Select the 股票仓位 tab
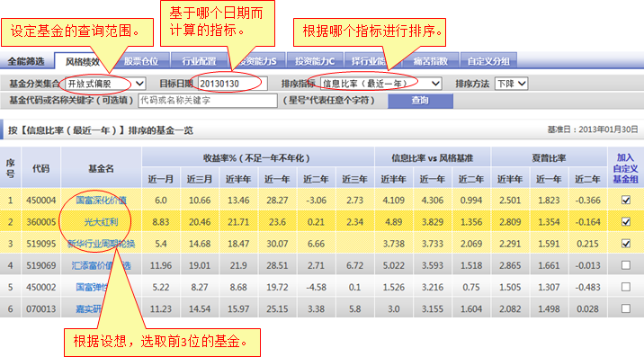Viewport: 644px width, 357px height. coord(141,61)
